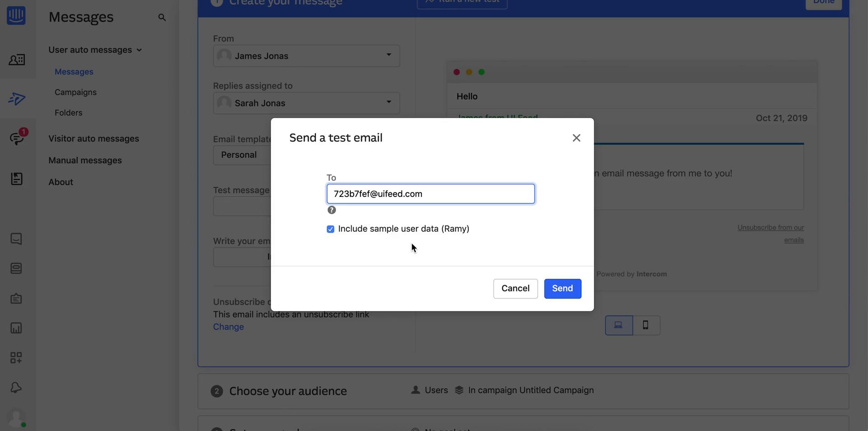The width and height of the screenshot is (868, 431).
Task: Expand the User auto messages section
Action: tap(95, 50)
